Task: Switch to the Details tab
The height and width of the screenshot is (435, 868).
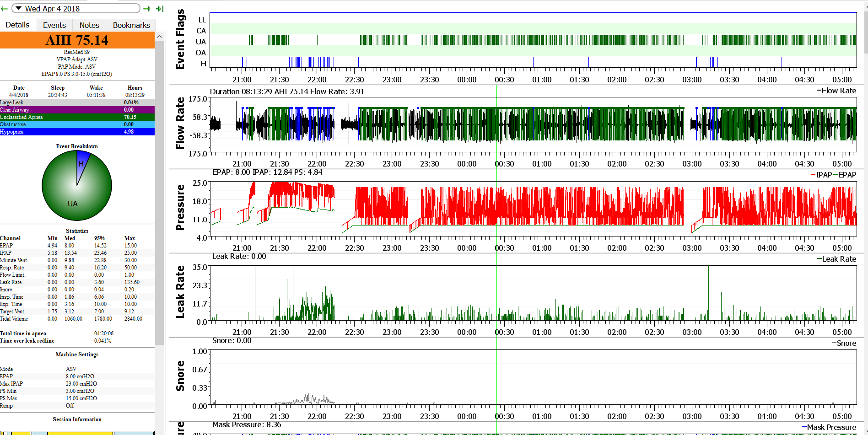Action: (x=18, y=25)
